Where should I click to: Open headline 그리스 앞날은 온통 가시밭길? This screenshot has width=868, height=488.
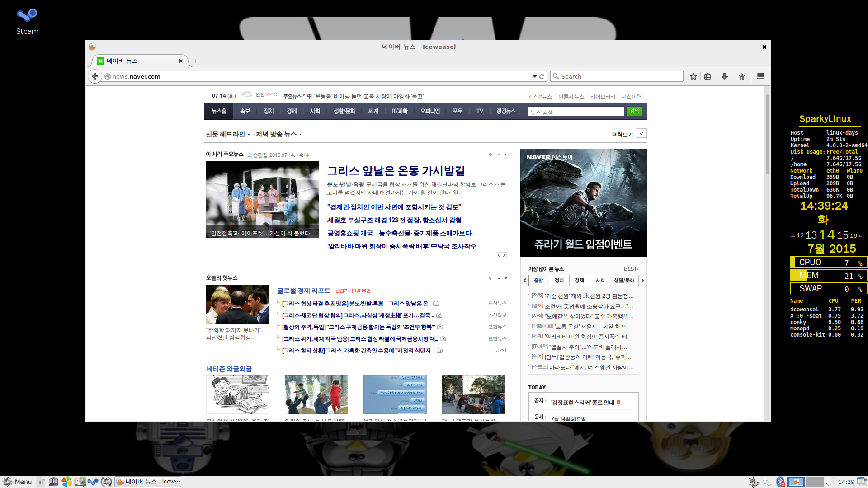pos(396,171)
